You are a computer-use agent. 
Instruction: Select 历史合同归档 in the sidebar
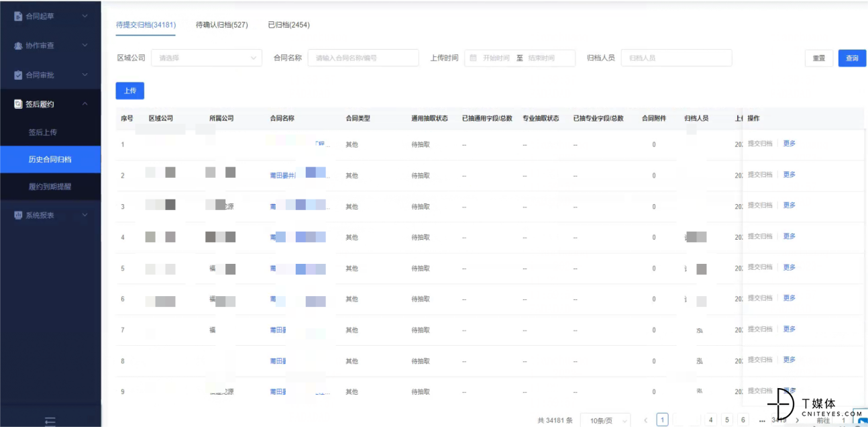(x=50, y=160)
